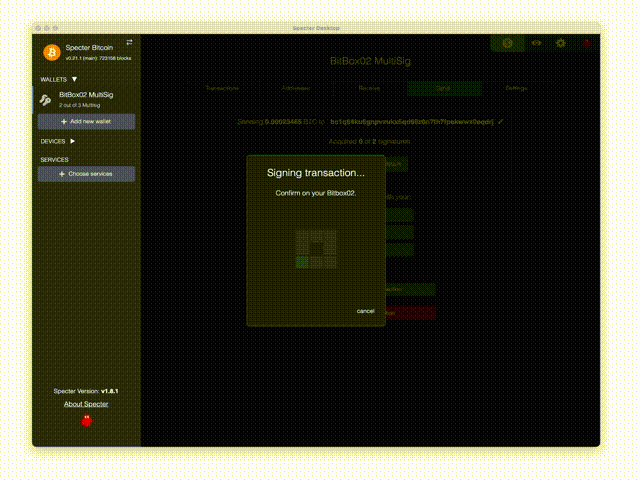Click the 'Signing transaction...' heading
Image resolution: width=640 pixels, height=480 pixels.
coord(316,173)
